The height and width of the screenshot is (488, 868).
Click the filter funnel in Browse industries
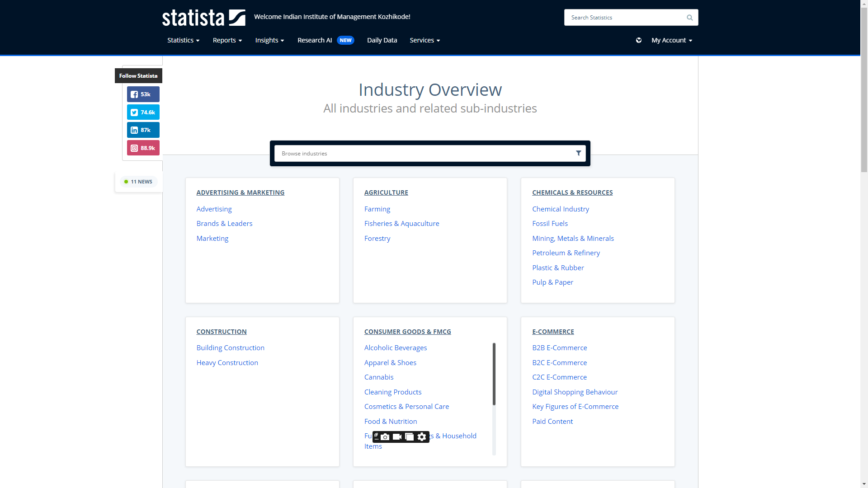(578, 153)
